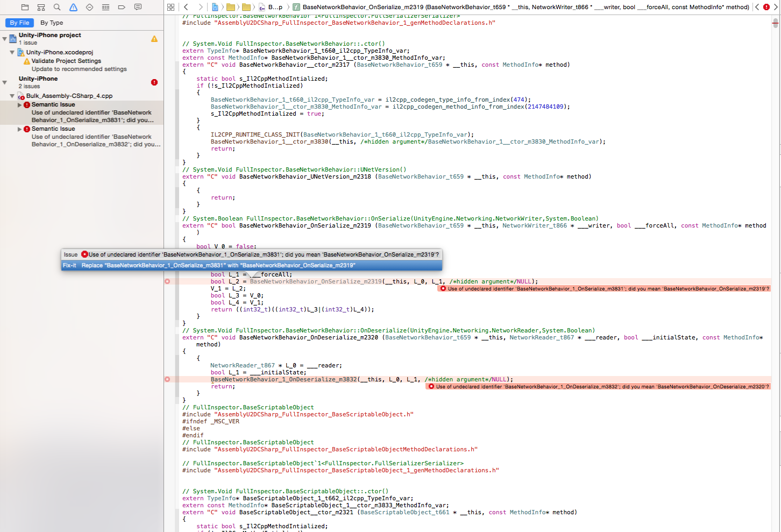This screenshot has width=781, height=532.
Task: Select the Issue navigator warning triangle
Action: pos(72,7)
